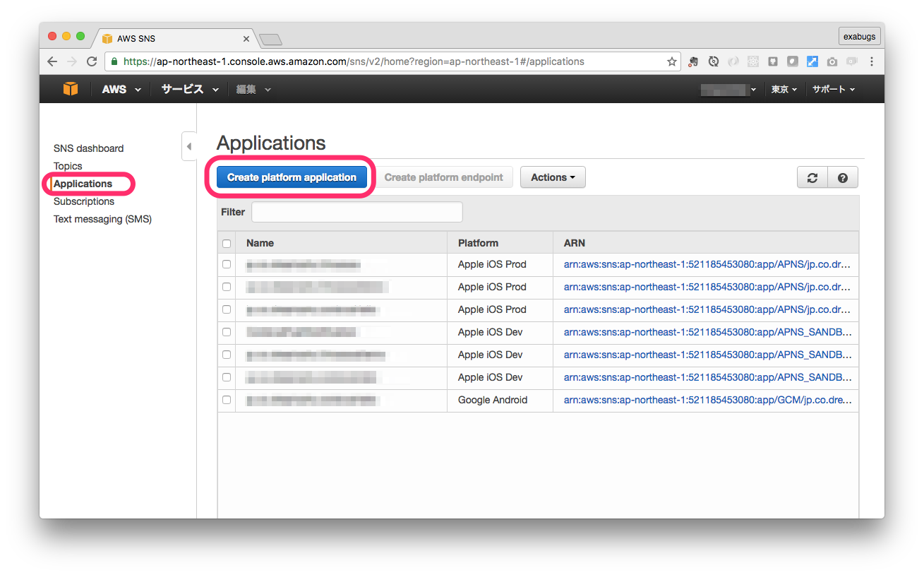Open the Actions dropdown

coord(553,177)
